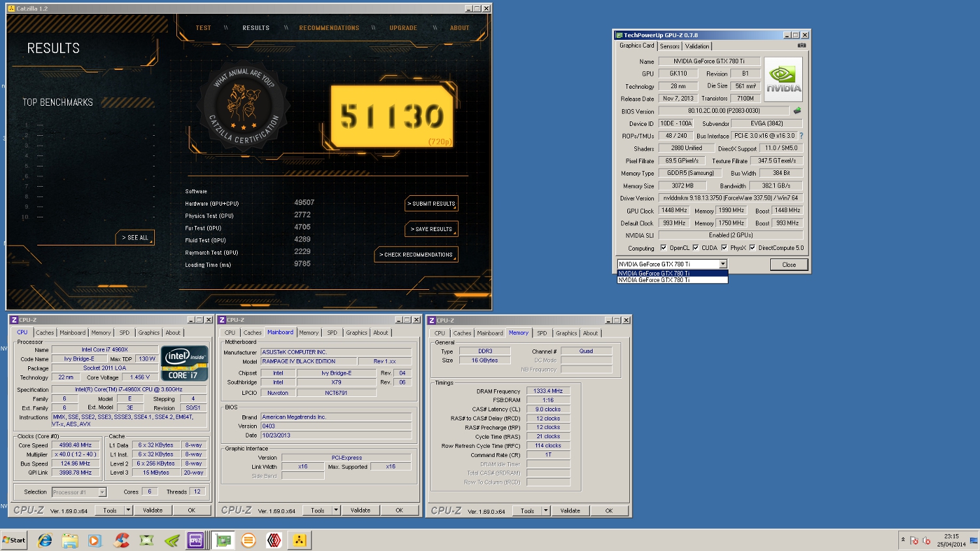The height and width of the screenshot is (551, 980).
Task: Switch to GPU-Z graphics card taskbar icon
Action: (223, 540)
